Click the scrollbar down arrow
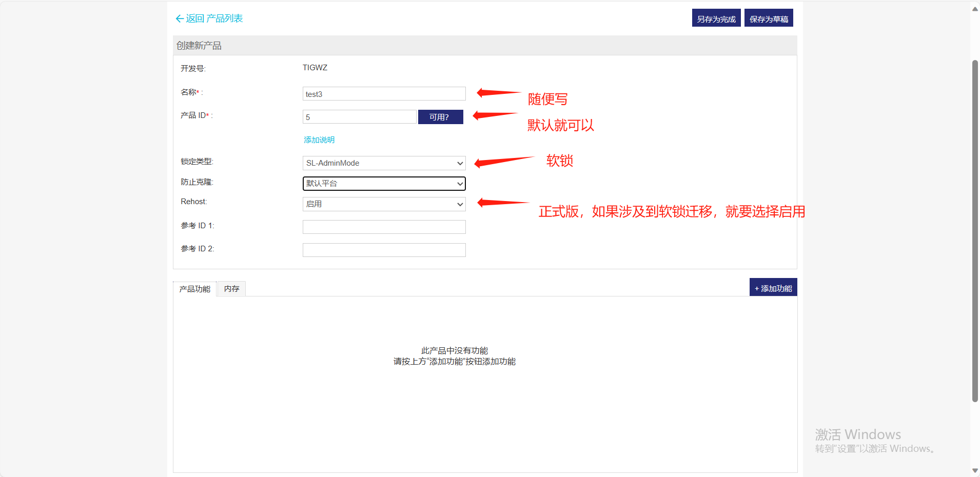 (x=975, y=470)
